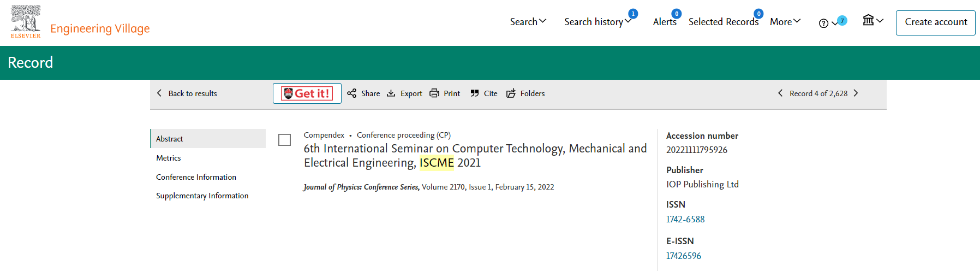The height and width of the screenshot is (277, 980).
Task: View Selected Records list
Action: click(x=723, y=21)
